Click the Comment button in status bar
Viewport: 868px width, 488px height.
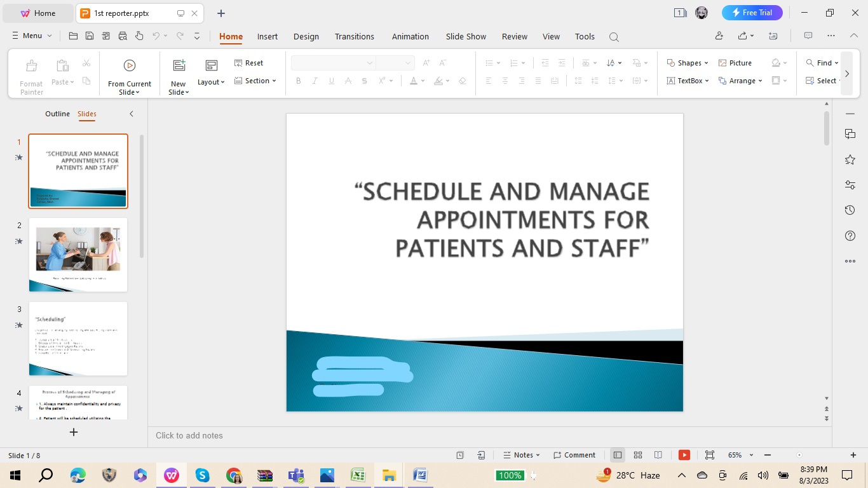pyautogui.click(x=574, y=455)
